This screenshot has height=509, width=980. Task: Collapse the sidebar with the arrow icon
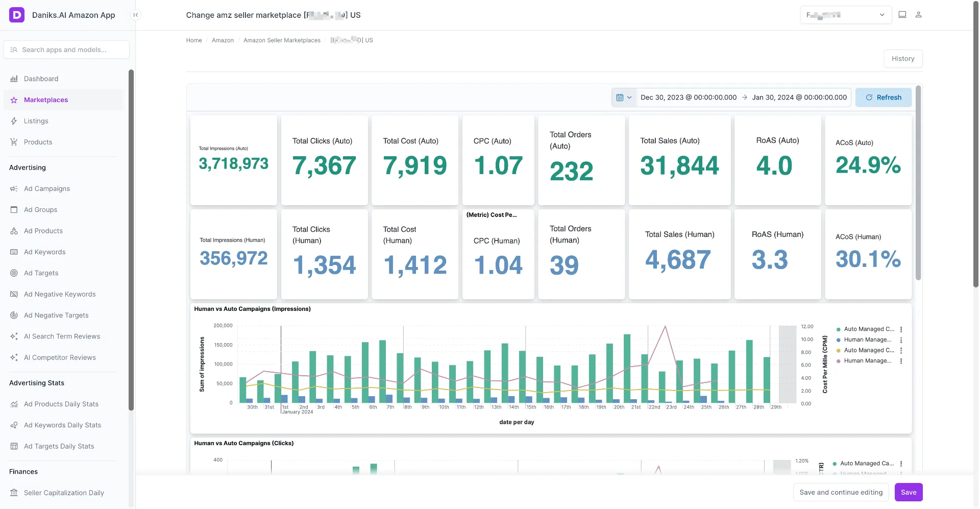(136, 15)
